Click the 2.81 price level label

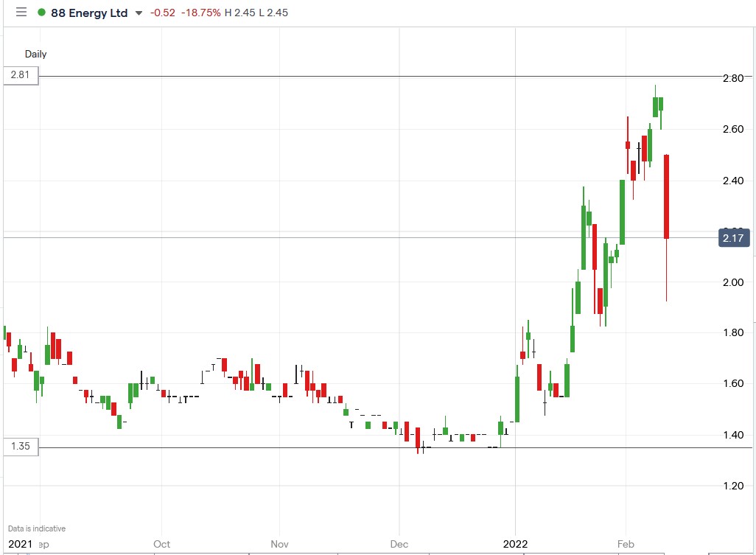20,75
